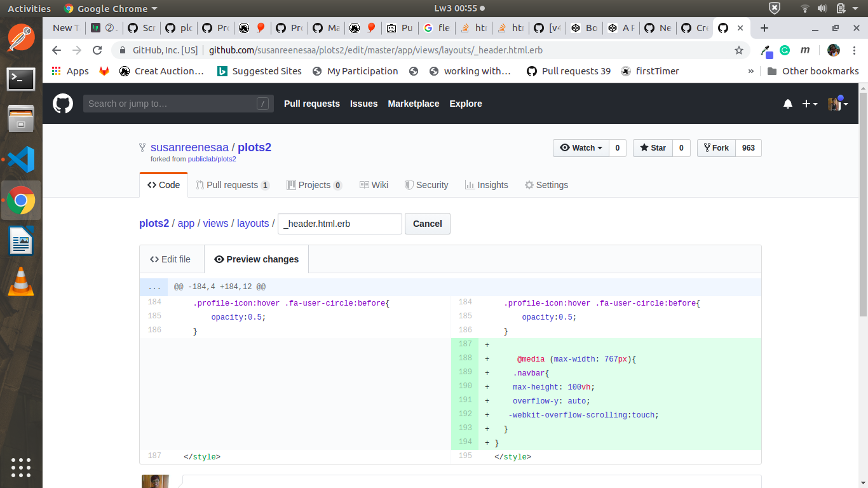Open Issues in GitHub header

364,104
